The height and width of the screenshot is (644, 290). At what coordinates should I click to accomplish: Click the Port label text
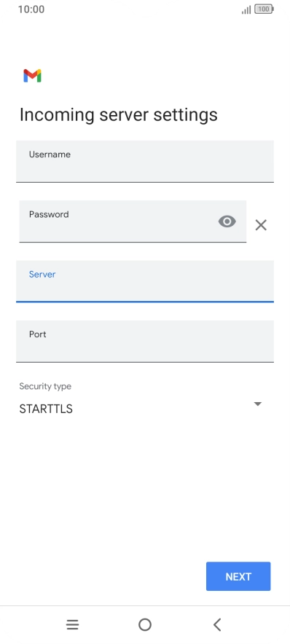(38, 334)
